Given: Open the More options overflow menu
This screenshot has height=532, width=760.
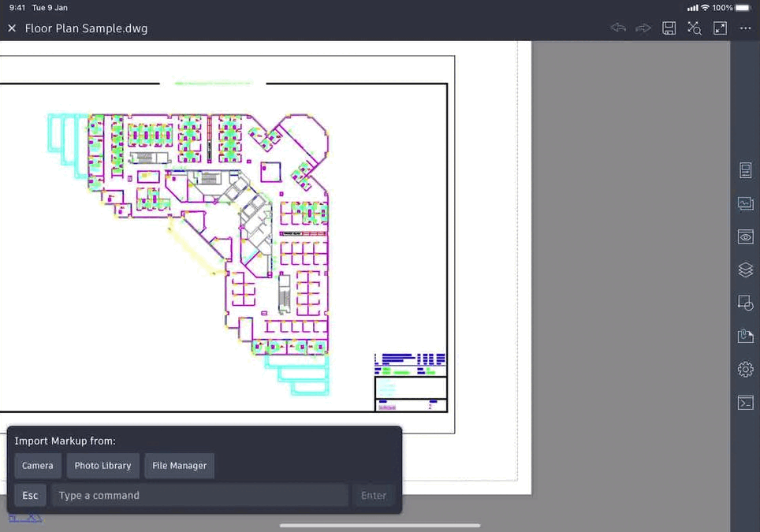Looking at the screenshot, I should point(744,28).
